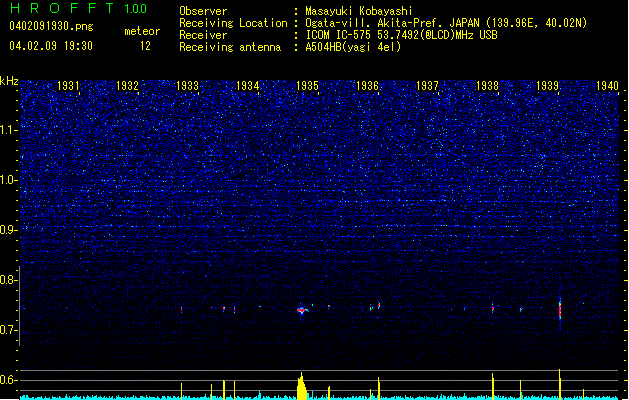Click the large yellow power peak near 1935
Viewport: 629px width, 400px height.
tap(302, 386)
